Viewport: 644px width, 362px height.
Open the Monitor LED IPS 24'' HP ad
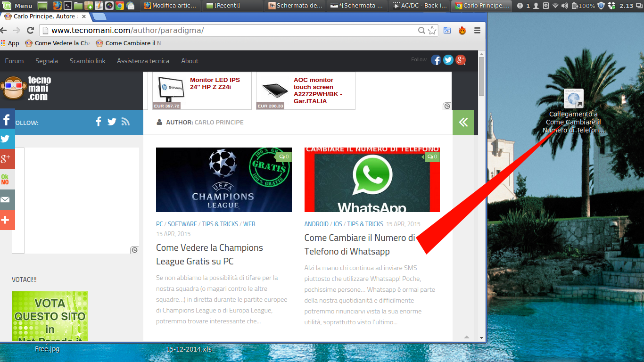tap(202, 90)
